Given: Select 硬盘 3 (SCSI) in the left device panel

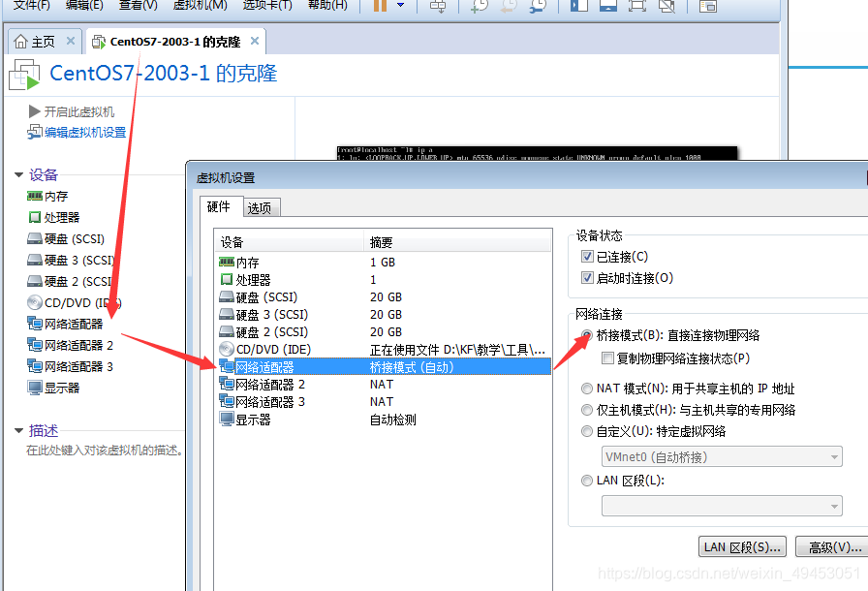Looking at the screenshot, I should [x=71, y=260].
